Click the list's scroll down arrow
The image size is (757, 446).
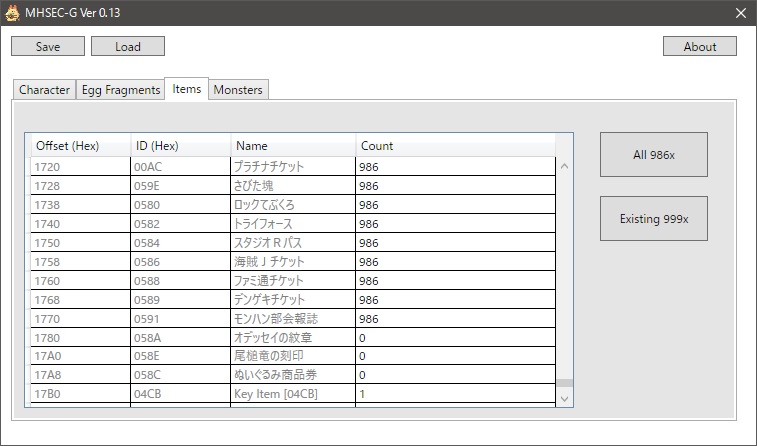[564, 399]
